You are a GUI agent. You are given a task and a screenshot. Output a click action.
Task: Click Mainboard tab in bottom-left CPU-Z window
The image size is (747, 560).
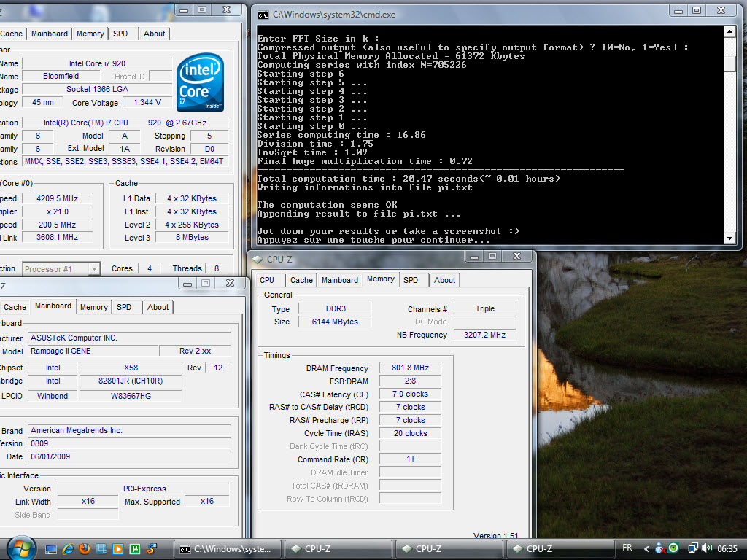click(53, 306)
